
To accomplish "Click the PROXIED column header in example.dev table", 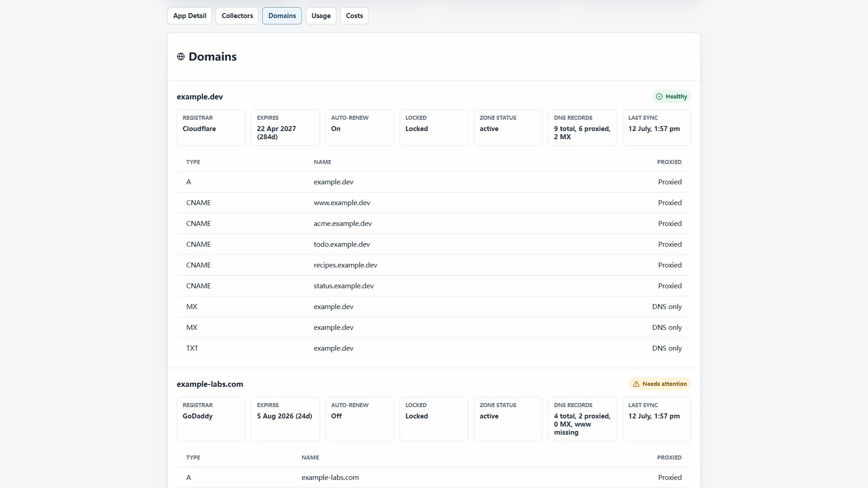I will point(669,162).
